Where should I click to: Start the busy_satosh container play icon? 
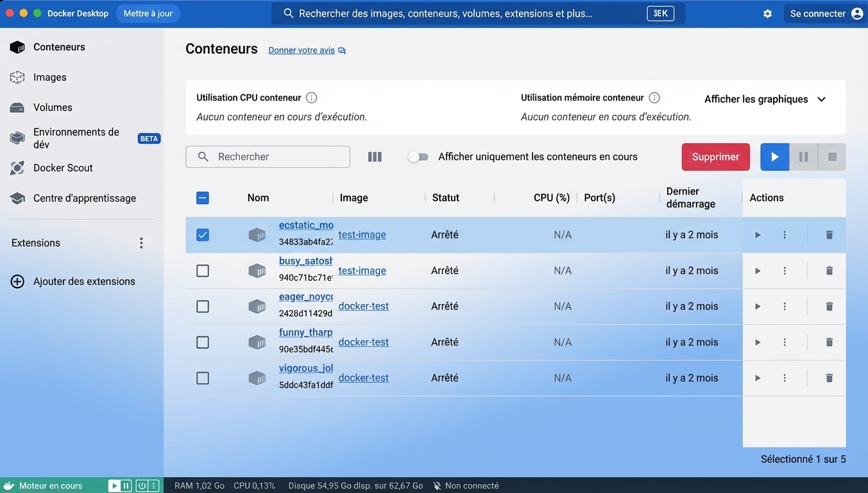tap(758, 271)
